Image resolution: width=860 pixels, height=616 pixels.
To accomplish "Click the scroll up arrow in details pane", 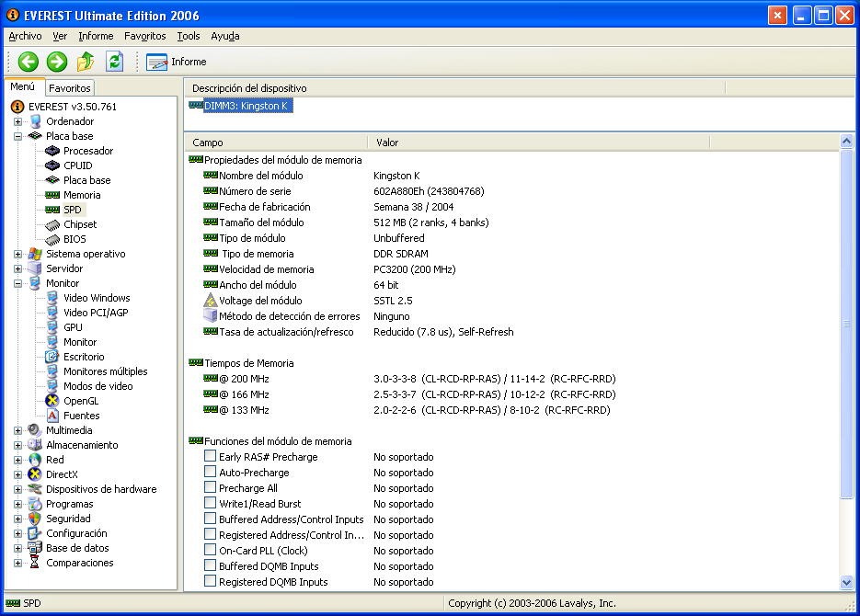I will [x=846, y=142].
